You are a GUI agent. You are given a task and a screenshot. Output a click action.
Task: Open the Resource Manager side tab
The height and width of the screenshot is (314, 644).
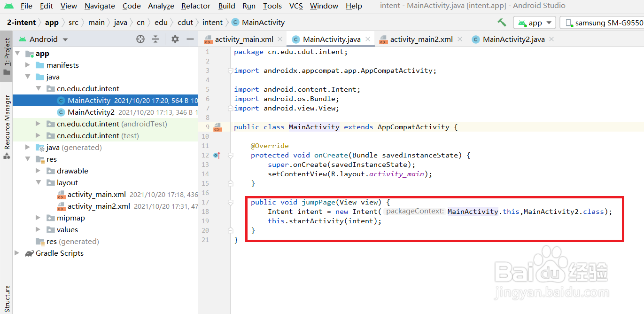[7, 126]
